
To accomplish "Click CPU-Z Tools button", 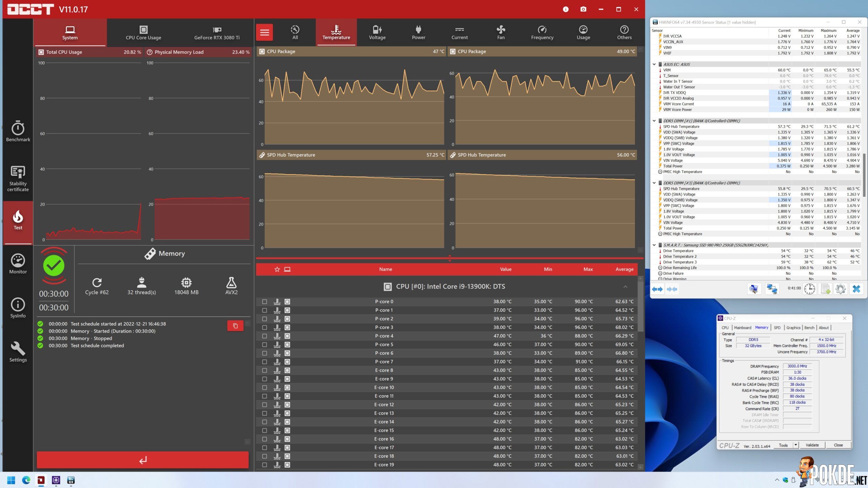I will point(783,445).
